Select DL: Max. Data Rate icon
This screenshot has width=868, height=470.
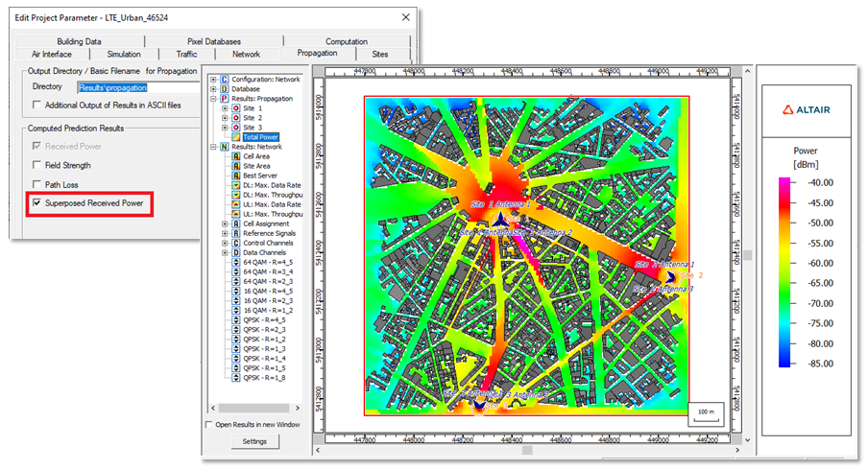tap(236, 185)
